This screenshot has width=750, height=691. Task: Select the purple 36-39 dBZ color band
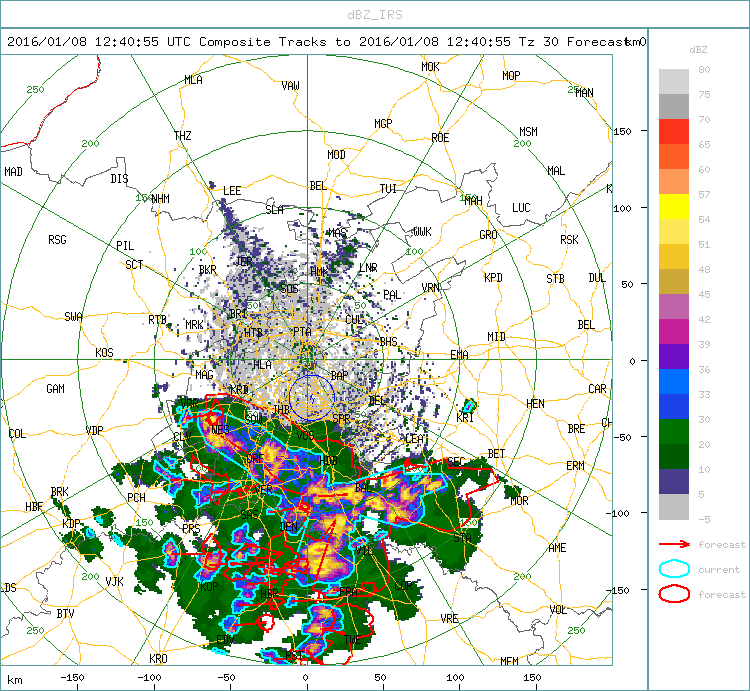(x=674, y=356)
